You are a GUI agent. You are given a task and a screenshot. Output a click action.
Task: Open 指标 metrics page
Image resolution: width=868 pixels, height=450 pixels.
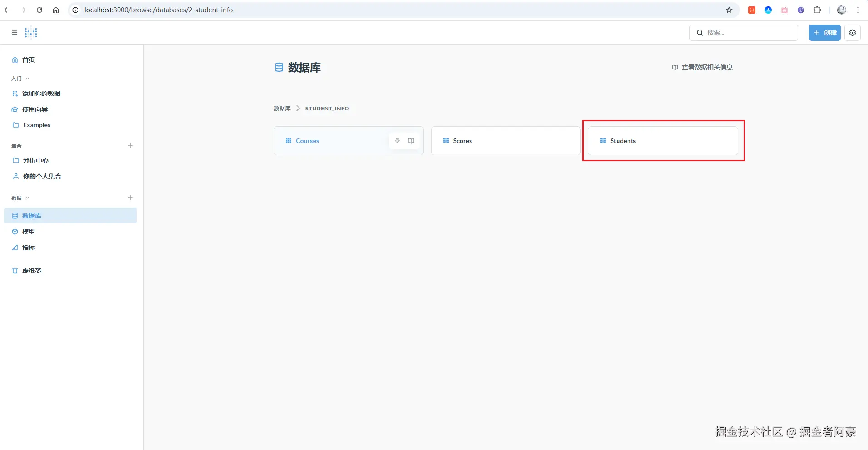(x=70, y=247)
